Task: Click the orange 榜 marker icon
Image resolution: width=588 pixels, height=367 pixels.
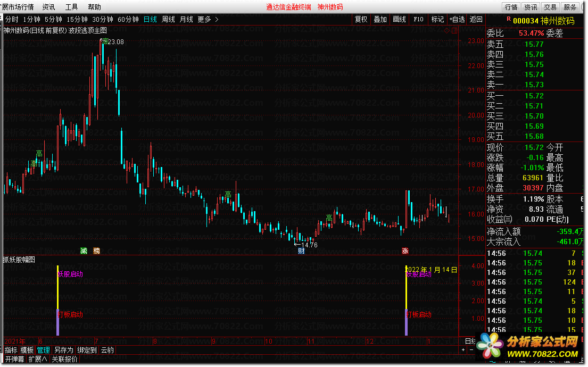Action: tap(97, 251)
